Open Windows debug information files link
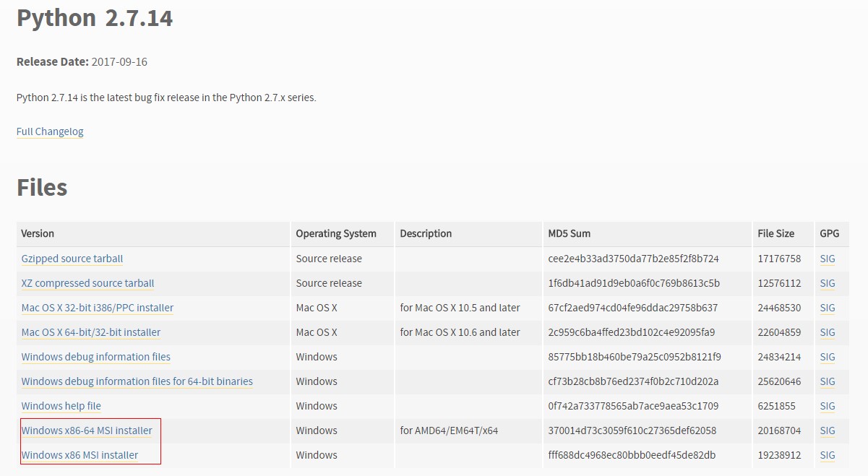The width and height of the screenshot is (868, 476). pos(96,357)
